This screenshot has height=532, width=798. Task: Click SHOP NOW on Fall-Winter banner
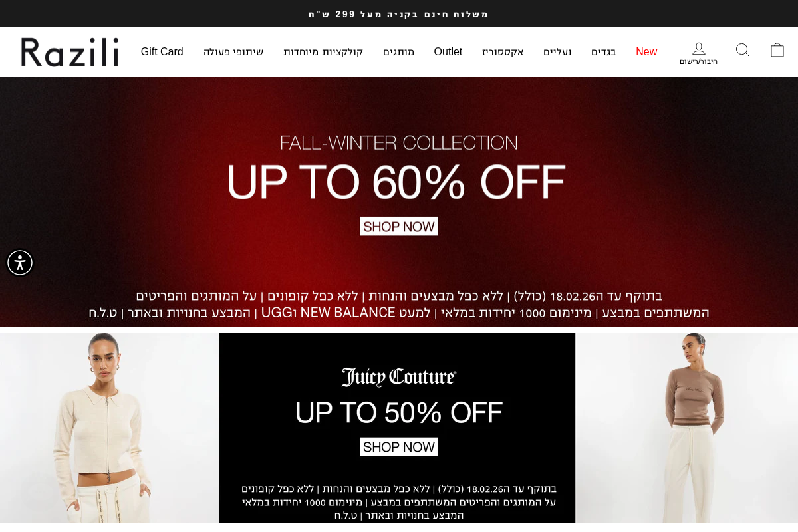coord(399,226)
